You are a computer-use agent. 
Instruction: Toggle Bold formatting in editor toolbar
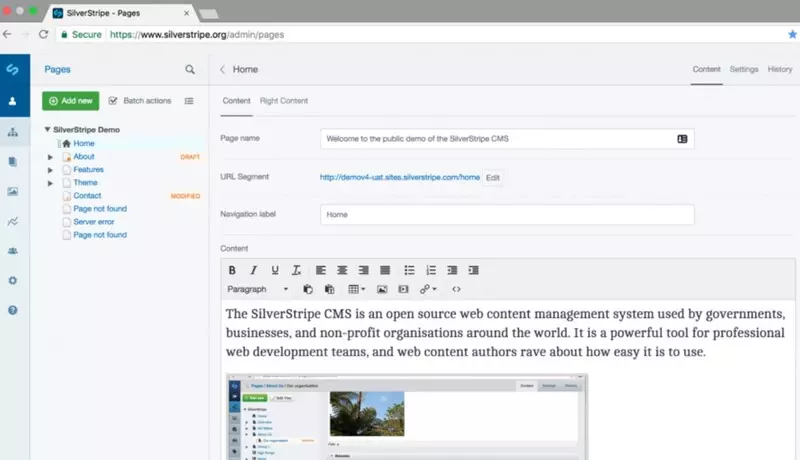tap(232, 270)
